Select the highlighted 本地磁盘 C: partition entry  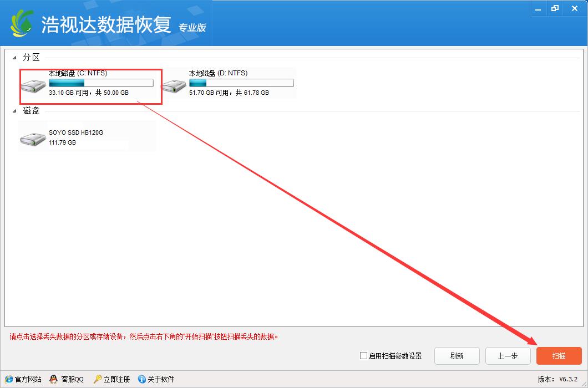(90, 86)
